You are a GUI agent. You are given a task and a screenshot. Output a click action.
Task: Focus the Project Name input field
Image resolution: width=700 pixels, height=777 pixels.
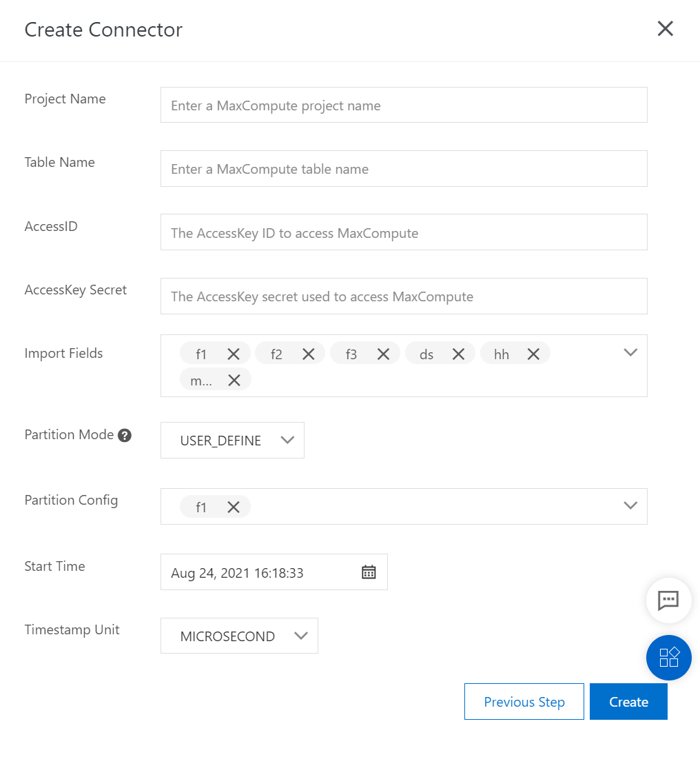point(404,105)
